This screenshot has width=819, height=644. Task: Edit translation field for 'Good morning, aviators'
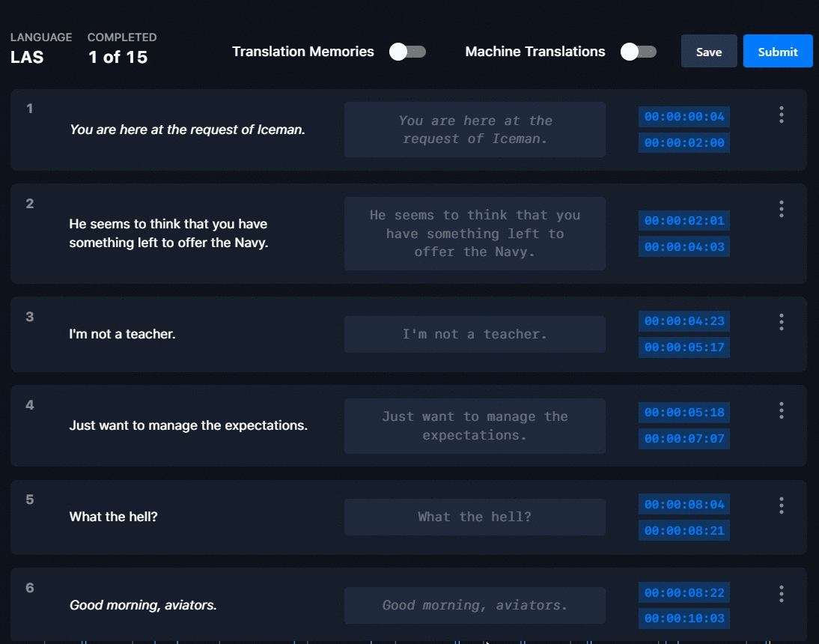475,605
